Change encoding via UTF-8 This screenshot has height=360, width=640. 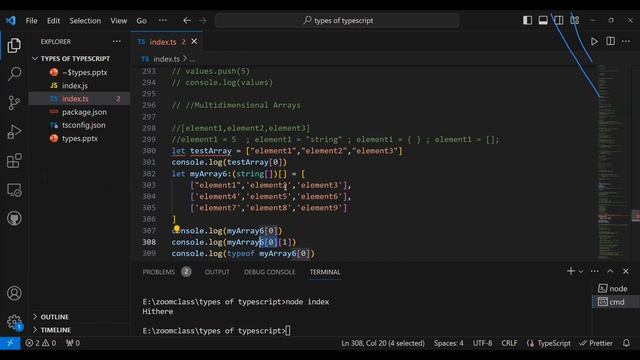click(x=482, y=343)
